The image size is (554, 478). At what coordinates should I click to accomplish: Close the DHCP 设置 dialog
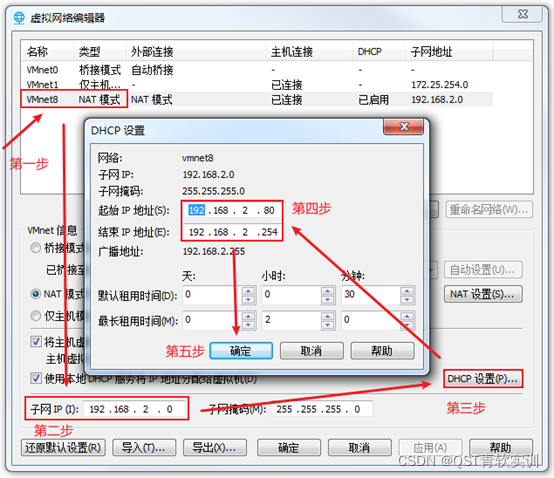(x=403, y=126)
